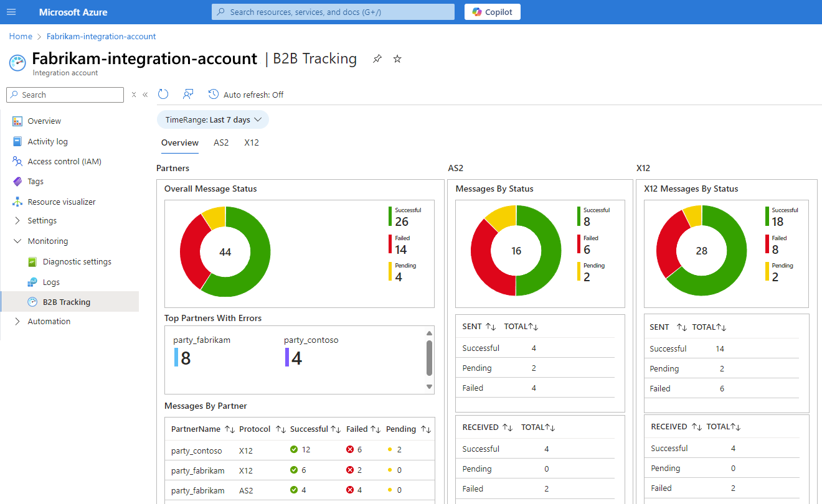Open the Azure portal hamburger menu
The image size is (822, 504).
pyautogui.click(x=11, y=12)
